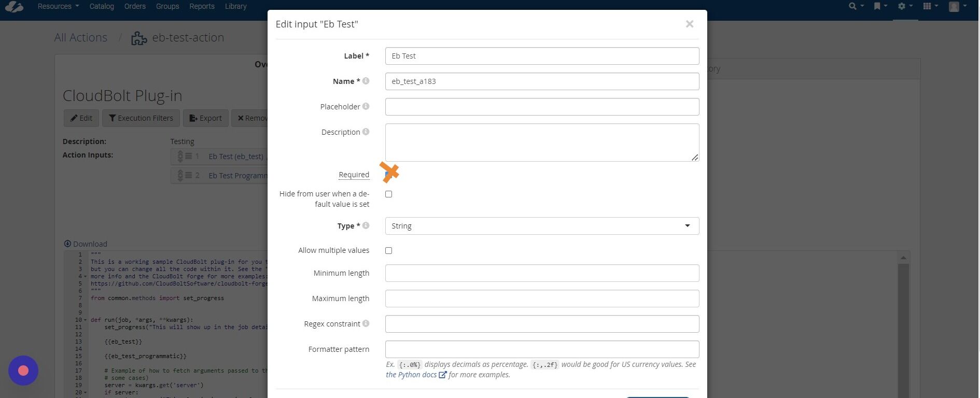Click the Regex constraint info icon

tap(366, 323)
